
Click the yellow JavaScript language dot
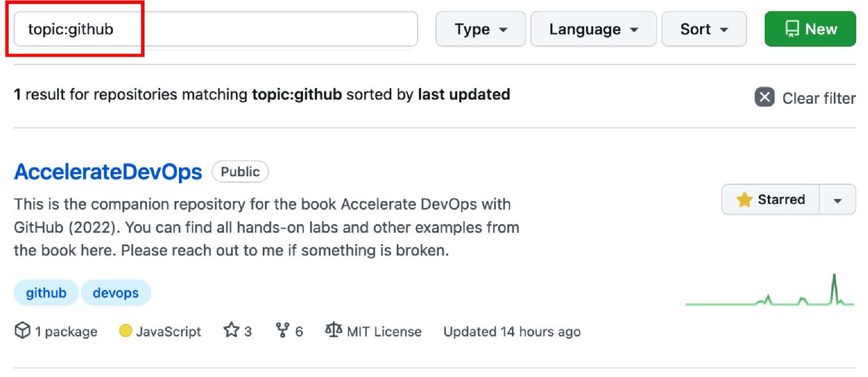(x=125, y=331)
